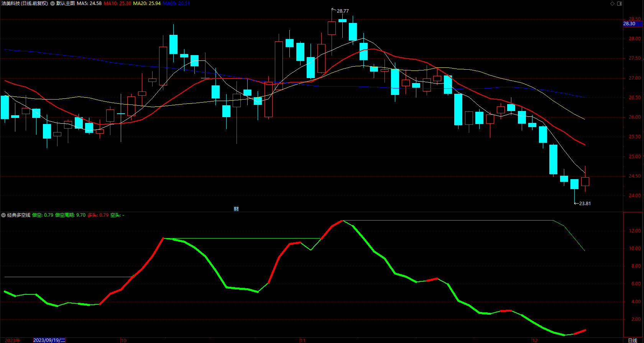Click the 23.81 low price label

tap(585, 204)
